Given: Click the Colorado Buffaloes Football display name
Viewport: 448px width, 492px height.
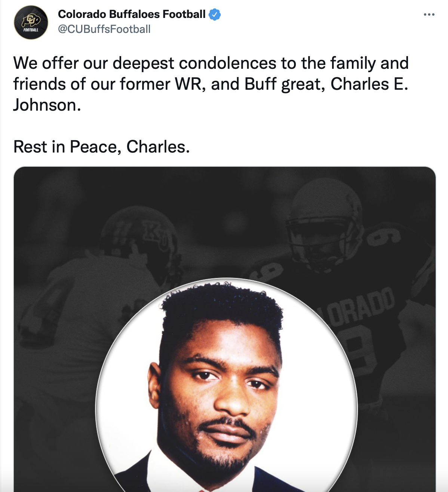Looking at the screenshot, I should [x=132, y=14].
